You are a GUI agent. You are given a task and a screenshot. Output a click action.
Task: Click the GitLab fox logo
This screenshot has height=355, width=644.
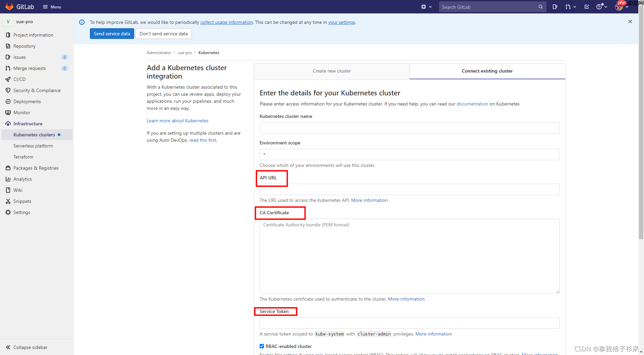[9, 7]
